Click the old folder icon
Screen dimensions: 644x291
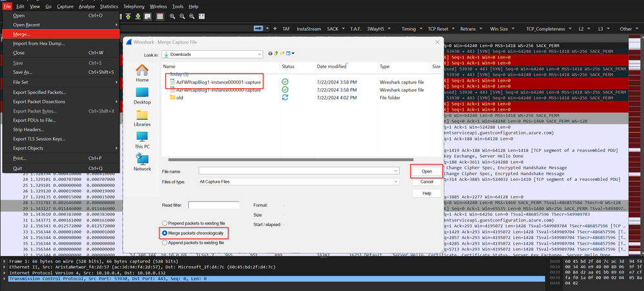173,98
